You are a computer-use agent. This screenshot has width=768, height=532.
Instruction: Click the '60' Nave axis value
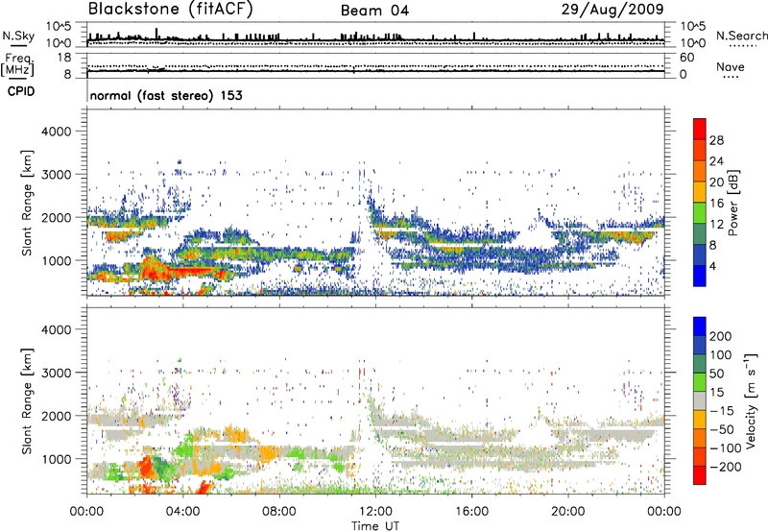[686, 58]
